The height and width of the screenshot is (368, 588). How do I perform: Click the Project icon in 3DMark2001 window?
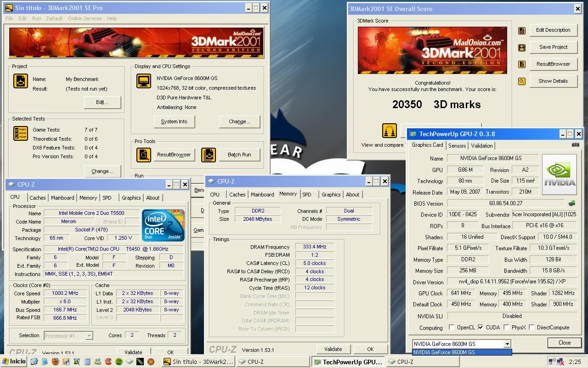click(x=21, y=81)
